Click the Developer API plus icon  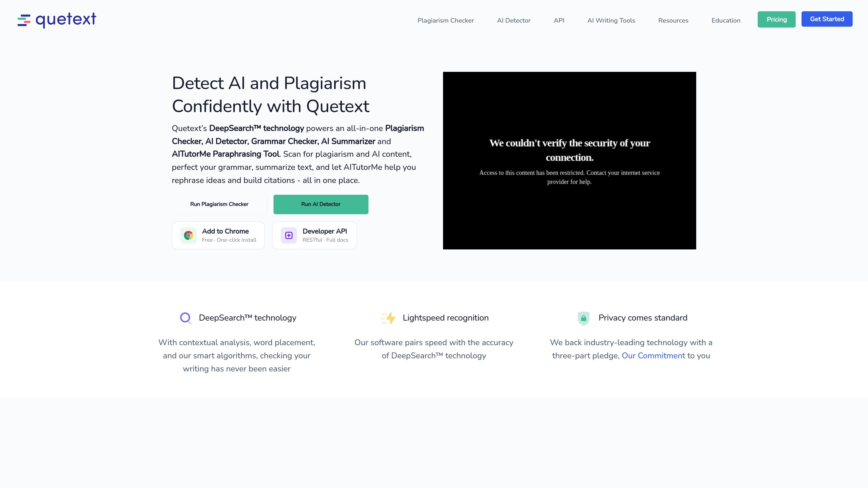(x=289, y=235)
